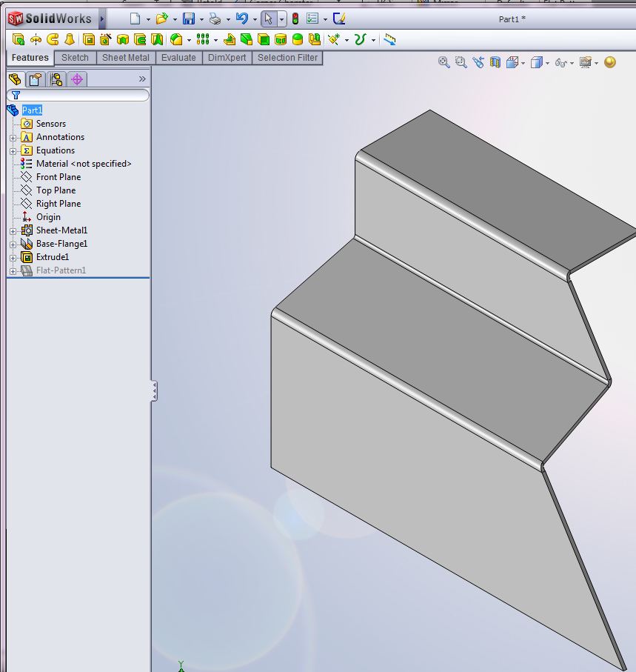Click Zoom to Fit in the view toolbar

[444, 62]
